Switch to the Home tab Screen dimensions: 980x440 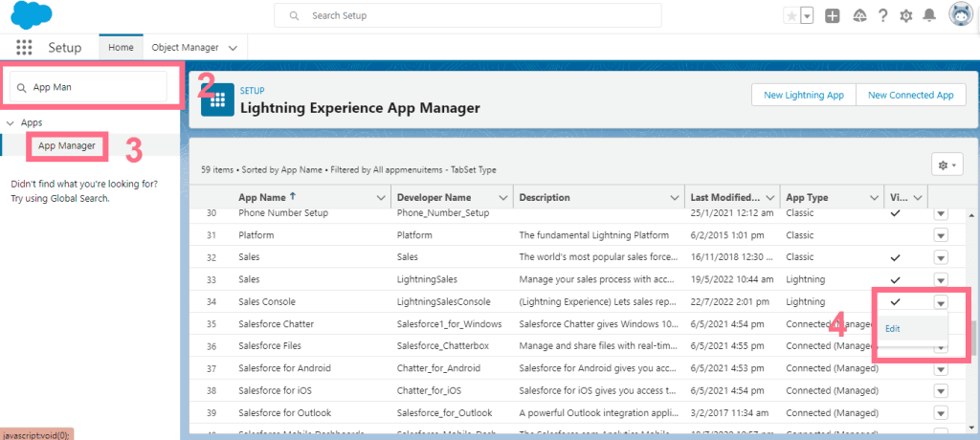click(x=121, y=47)
